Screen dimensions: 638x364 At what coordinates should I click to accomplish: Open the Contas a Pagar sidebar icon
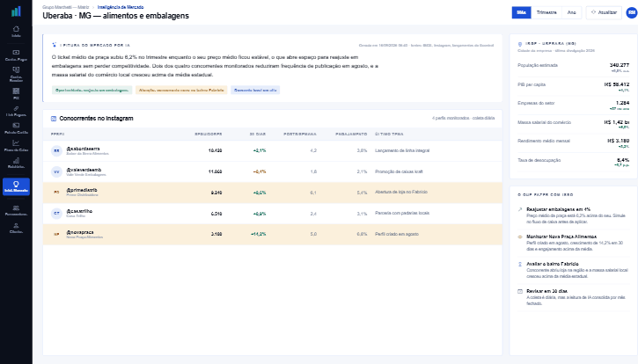tap(16, 55)
